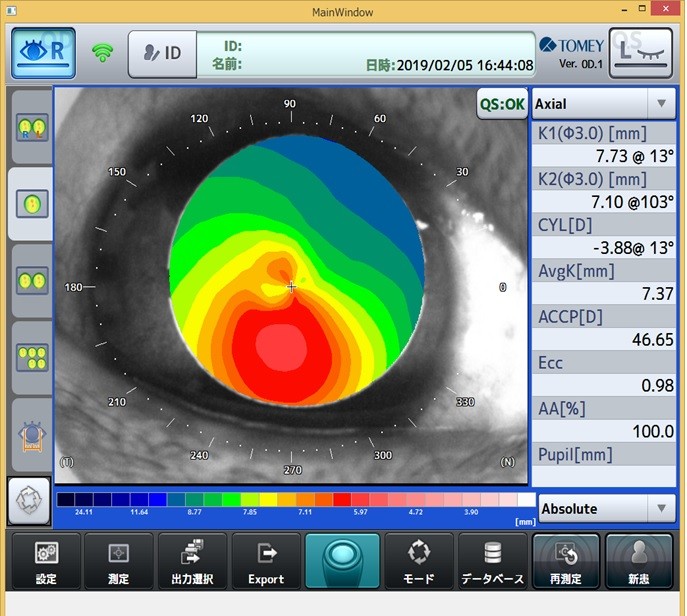
Task: Open 出力選択 output selection
Action: pyautogui.click(x=192, y=560)
